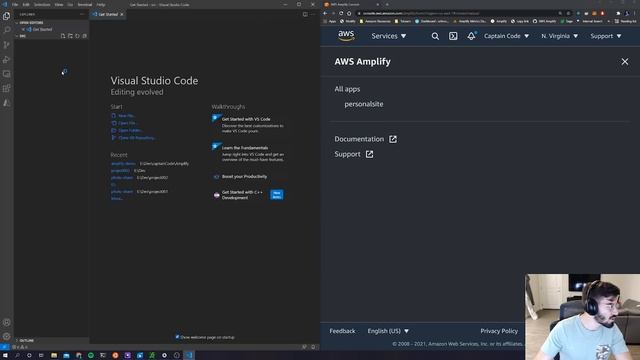Click the VS Code remote indicator in status bar
The width and height of the screenshot is (640, 360).
pos(4,347)
